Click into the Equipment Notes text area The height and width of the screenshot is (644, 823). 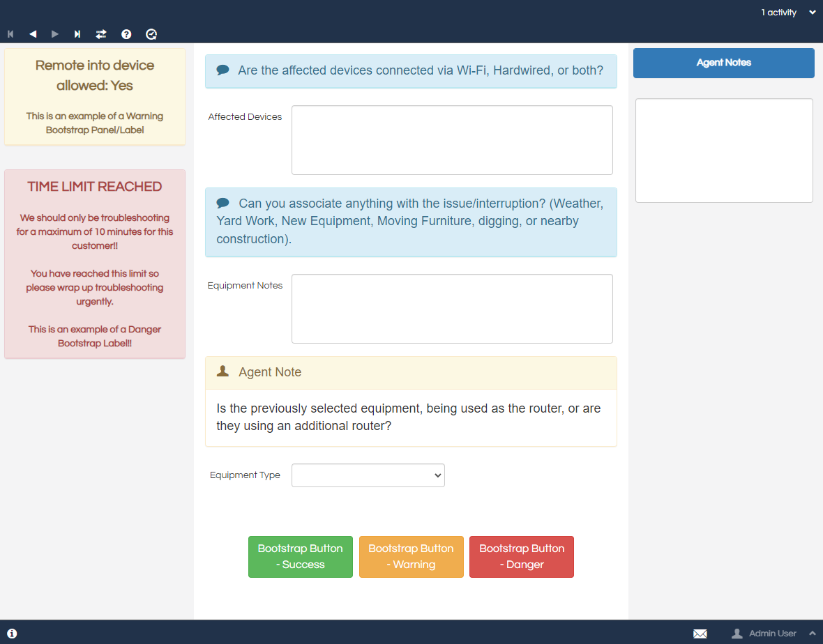[452, 309]
